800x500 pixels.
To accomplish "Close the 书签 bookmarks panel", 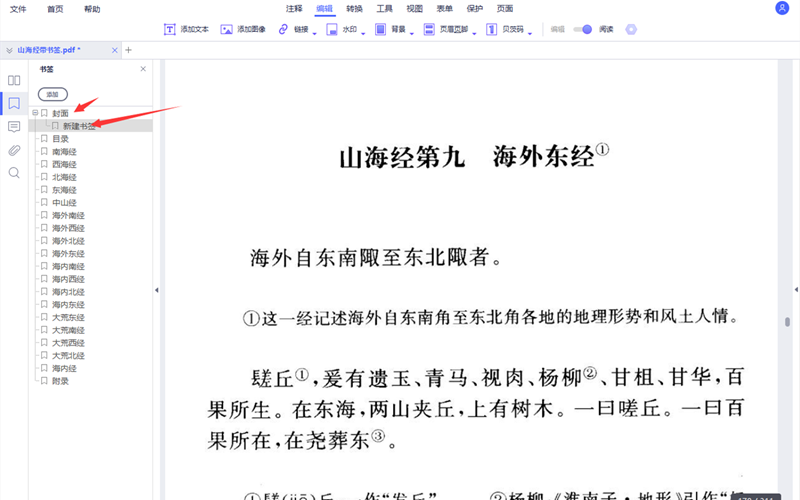I will [x=143, y=69].
